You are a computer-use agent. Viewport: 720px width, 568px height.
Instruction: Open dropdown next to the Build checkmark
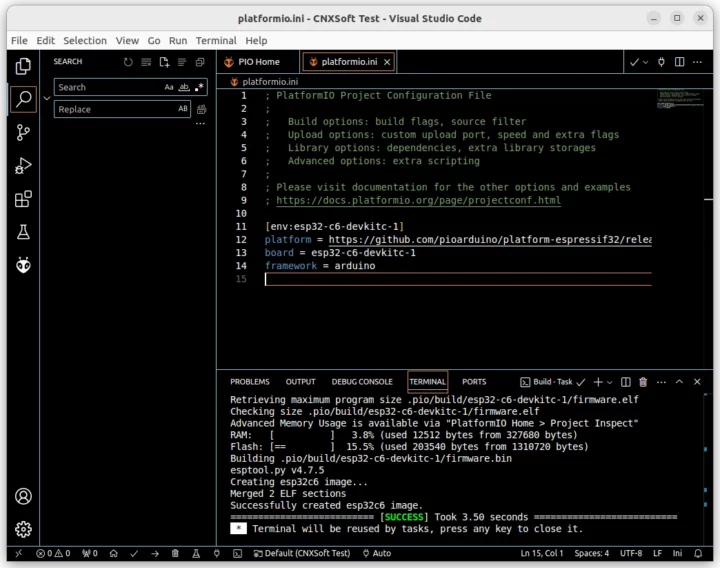[x=645, y=62]
